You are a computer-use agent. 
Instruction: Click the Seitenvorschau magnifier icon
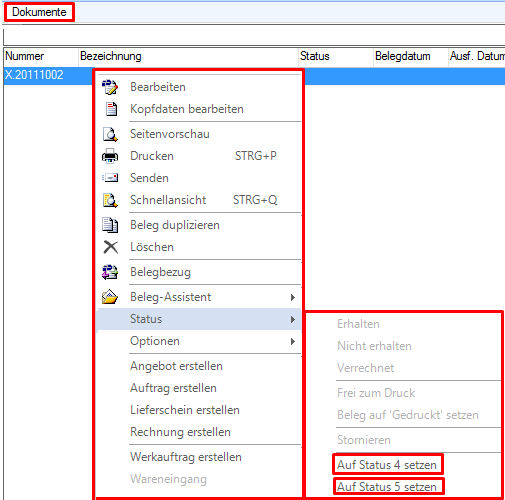coord(110,134)
